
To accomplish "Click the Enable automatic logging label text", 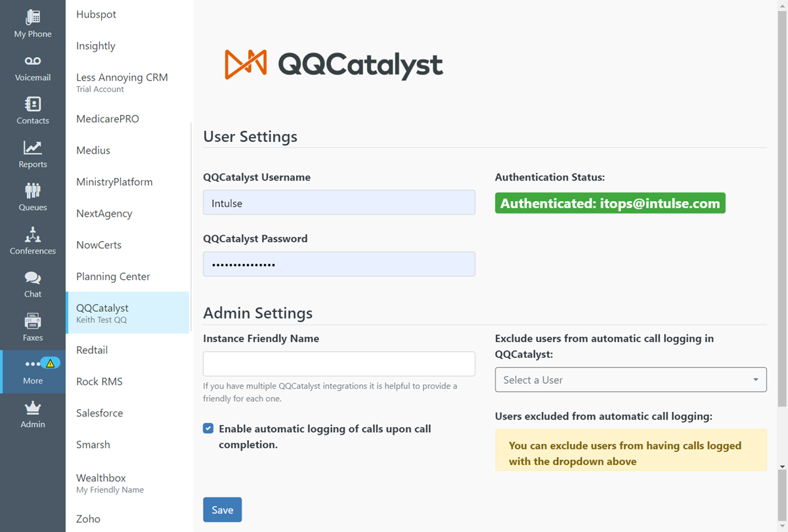I will [x=324, y=437].
